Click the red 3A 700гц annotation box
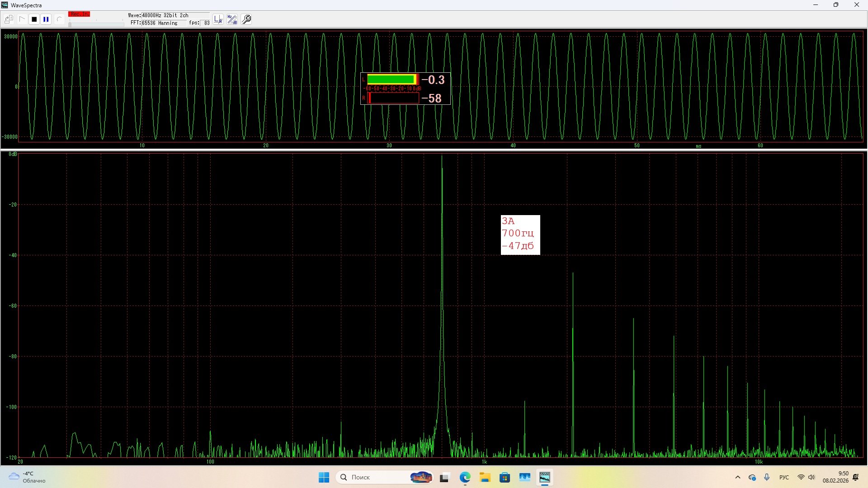This screenshot has width=868, height=488. (x=520, y=235)
